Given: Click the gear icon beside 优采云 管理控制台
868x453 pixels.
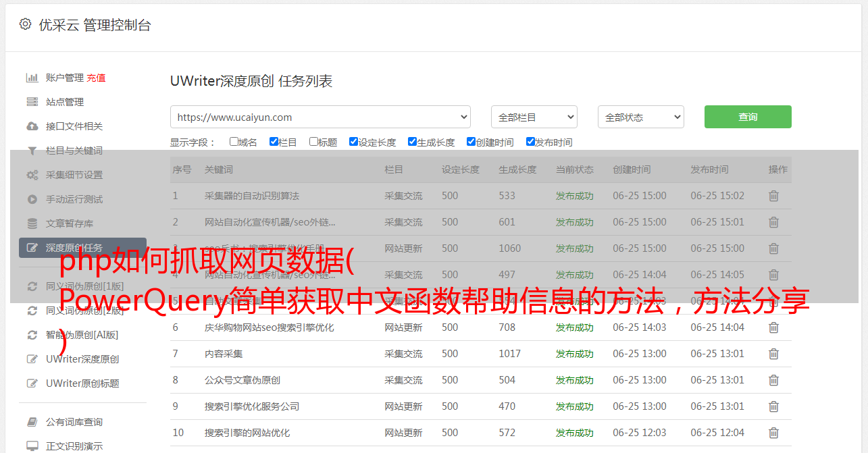Looking at the screenshot, I should click(25, 24).
